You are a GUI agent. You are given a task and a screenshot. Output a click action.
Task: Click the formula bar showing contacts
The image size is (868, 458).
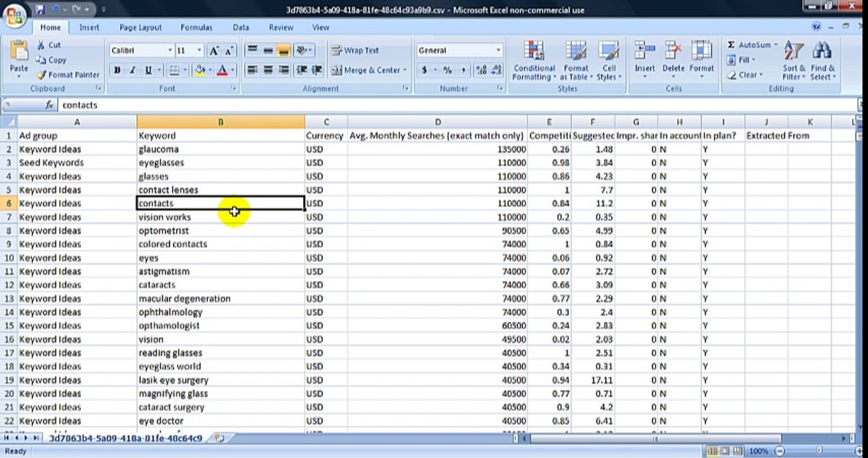[458, 105]
